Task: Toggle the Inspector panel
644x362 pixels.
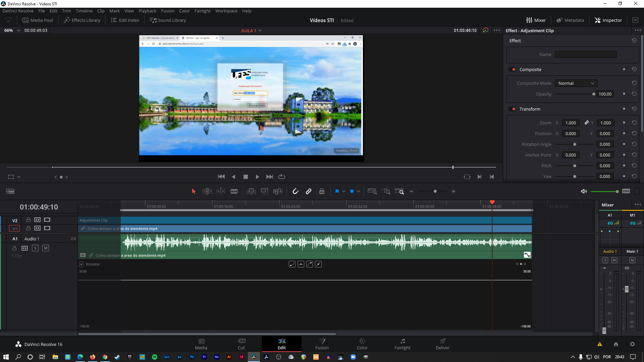Action: (608, 20)
